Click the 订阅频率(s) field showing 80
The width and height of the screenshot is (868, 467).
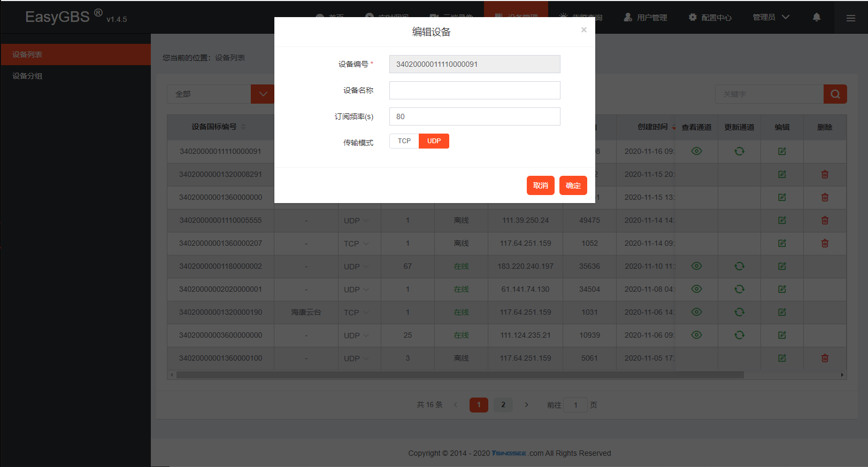tap(474, 116)
